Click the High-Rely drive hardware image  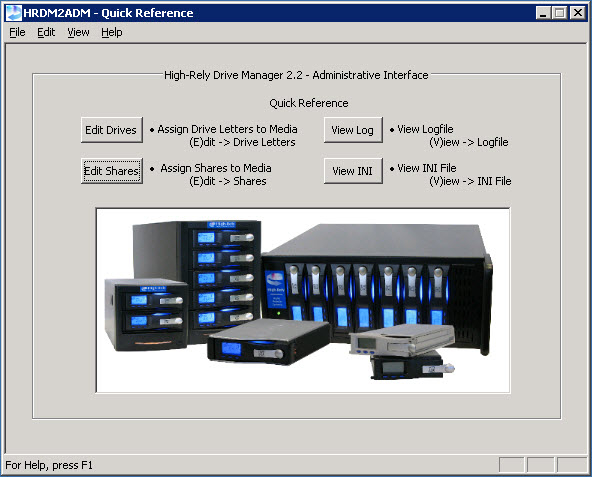(x=303, y=300)
